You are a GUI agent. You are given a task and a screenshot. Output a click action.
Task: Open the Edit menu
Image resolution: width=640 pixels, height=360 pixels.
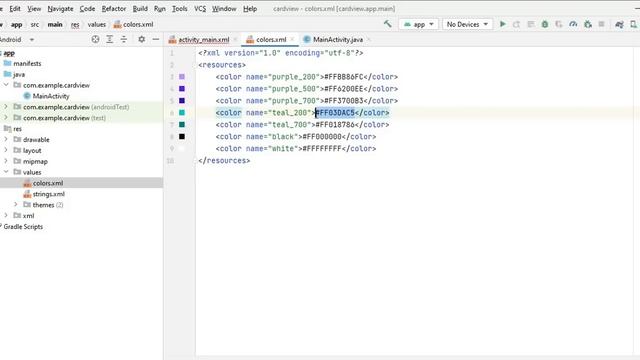(x=15, y=9)
